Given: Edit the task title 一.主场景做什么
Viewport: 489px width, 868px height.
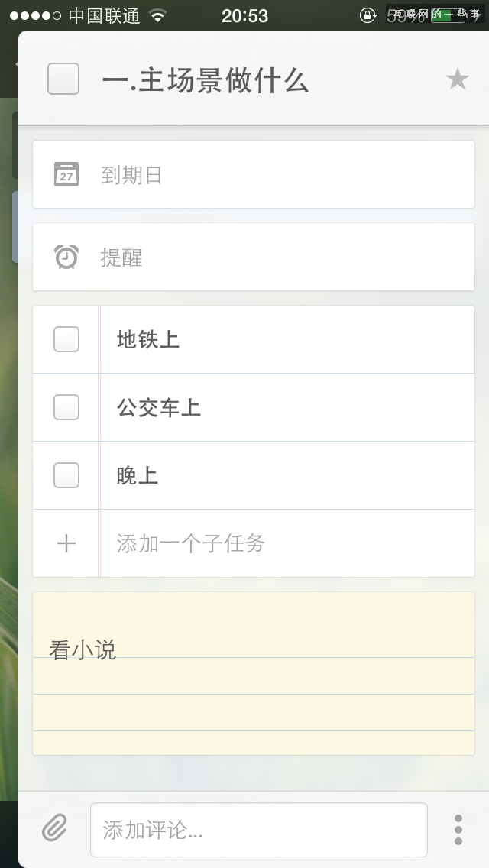Looking at the screenshot, I should 205,79.
